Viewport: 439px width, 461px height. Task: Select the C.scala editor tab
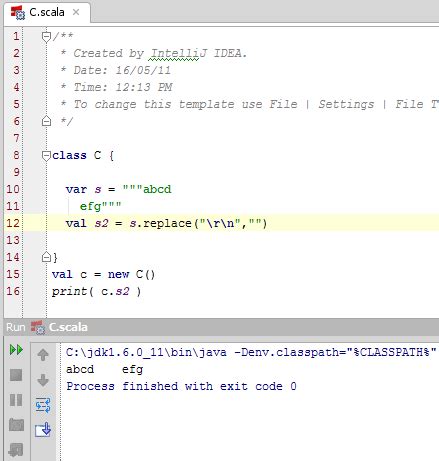click(47, 13)
